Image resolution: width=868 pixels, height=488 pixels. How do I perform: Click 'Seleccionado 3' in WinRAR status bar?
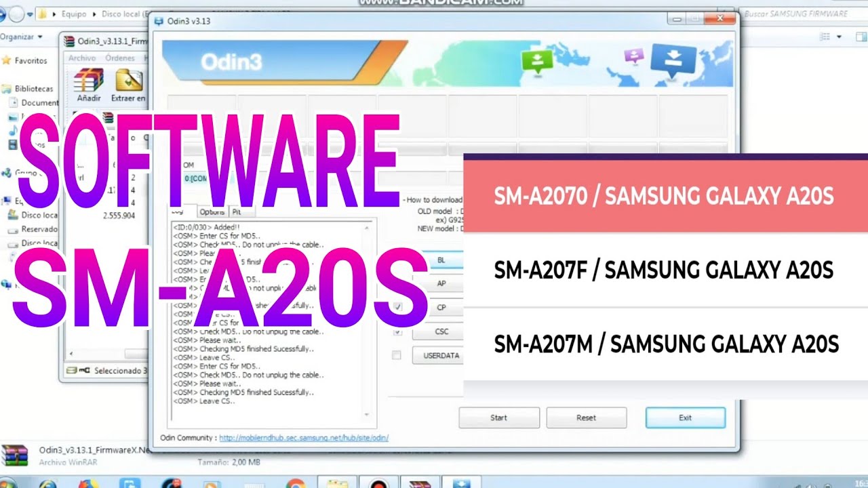click(x=119, y=371)
